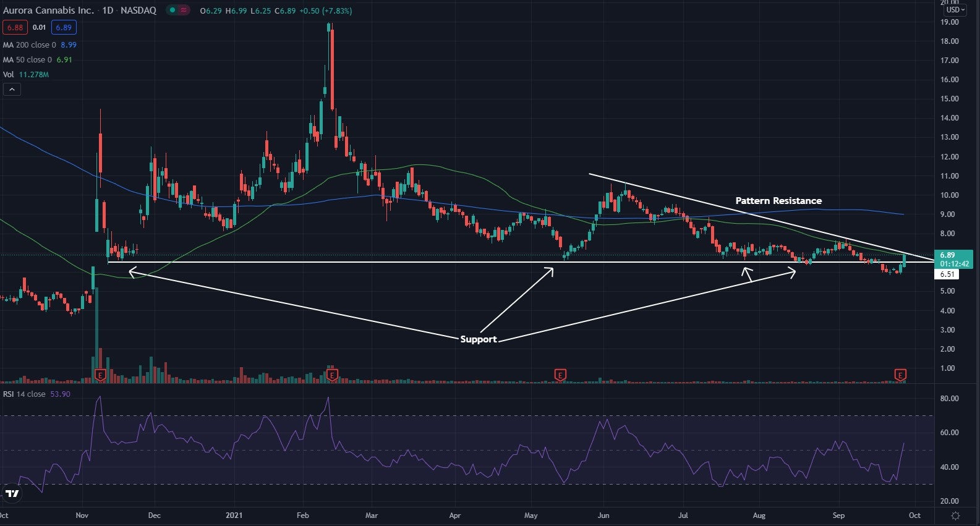
Task: Click the 2021 label on time axis
Action: (234, 515)
